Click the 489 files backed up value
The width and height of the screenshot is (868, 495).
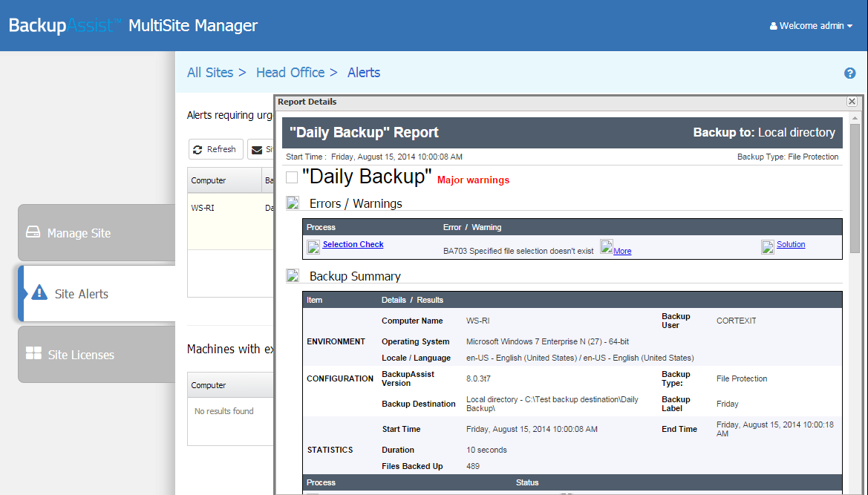[x=473, y=466]
